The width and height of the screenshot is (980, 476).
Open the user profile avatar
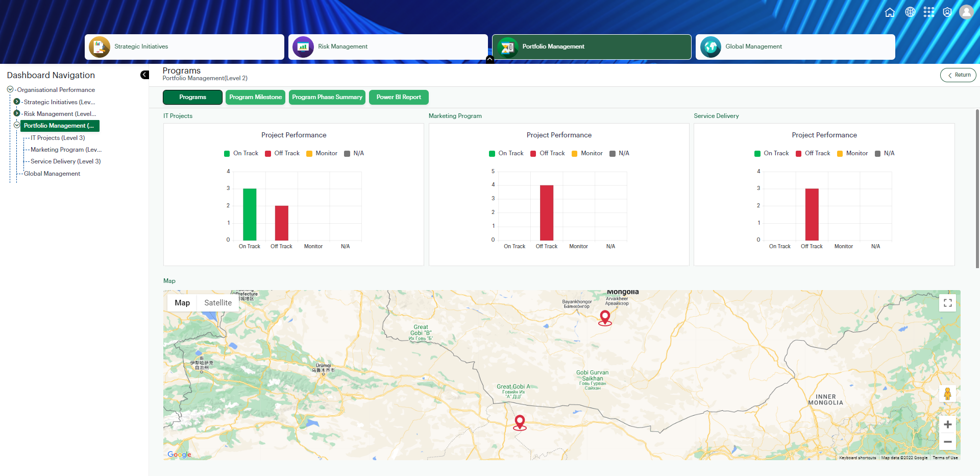(966, 12)
